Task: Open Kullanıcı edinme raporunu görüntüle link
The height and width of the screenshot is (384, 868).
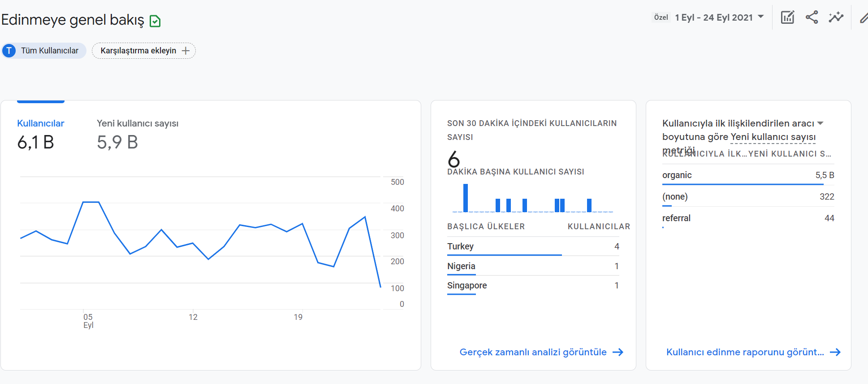Action: (x=745, y=352)
